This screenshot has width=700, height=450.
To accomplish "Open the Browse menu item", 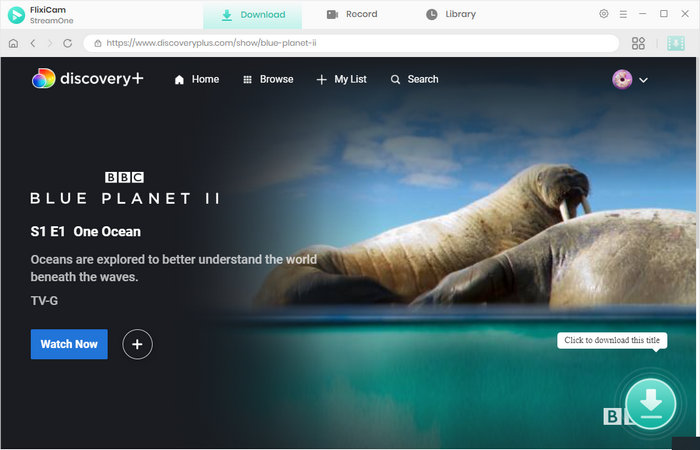I will [x=268, y=79].
